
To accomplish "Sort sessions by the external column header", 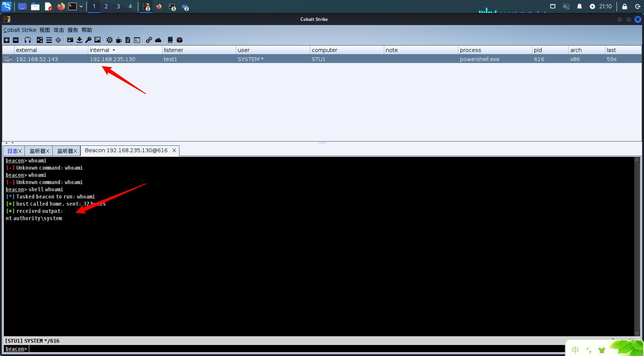I will pos(51,50).
